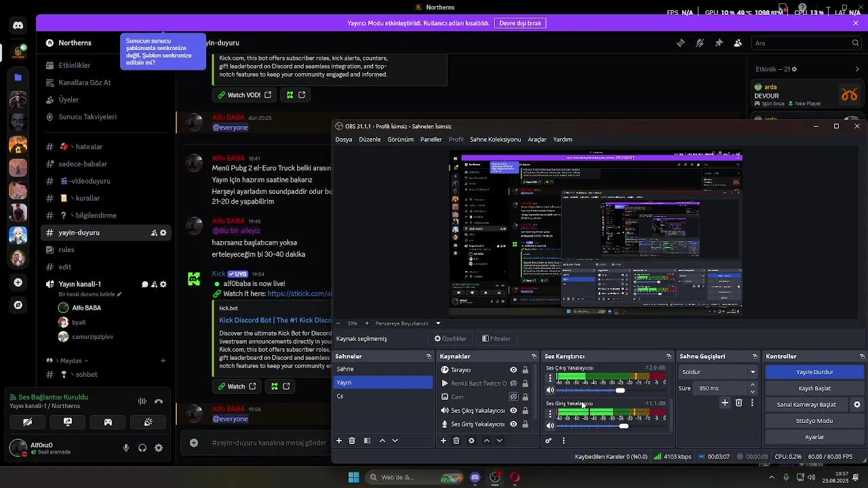Open Windows Start menu
The height and width of the screenshot is (488, 868).
click(x=353, y=477)
